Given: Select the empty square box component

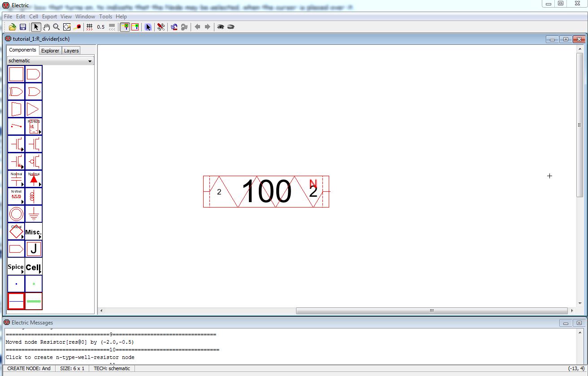Looking at the screenshot, I should [16, 74].
